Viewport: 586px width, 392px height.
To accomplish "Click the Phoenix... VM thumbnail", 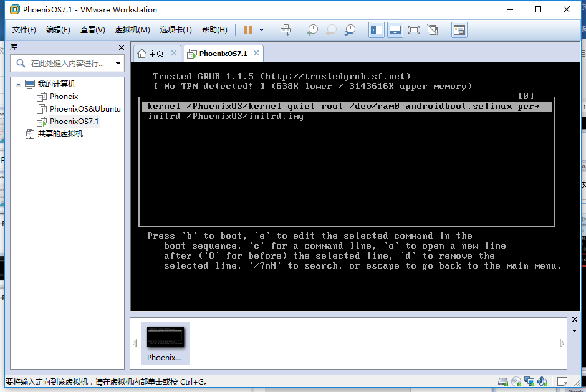I will coord(165,343).
